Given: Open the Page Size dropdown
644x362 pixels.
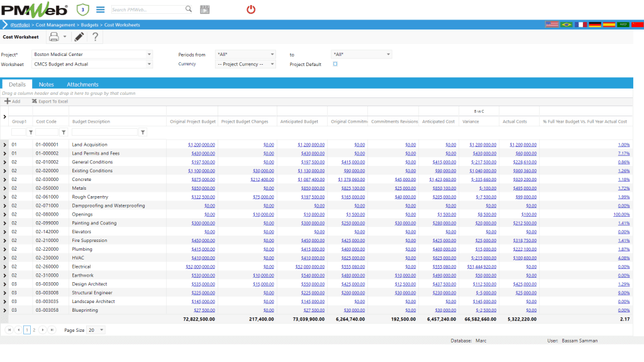Looking at the screenshot, I should 101,330.
